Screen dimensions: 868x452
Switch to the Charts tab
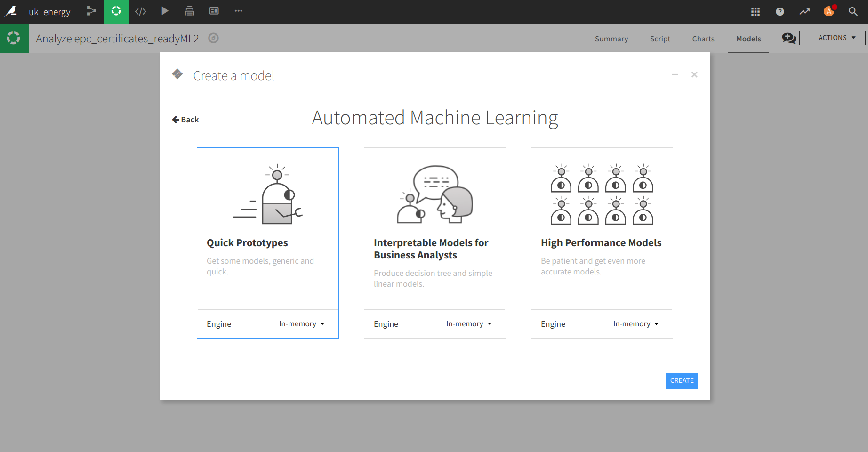(703, 39)
